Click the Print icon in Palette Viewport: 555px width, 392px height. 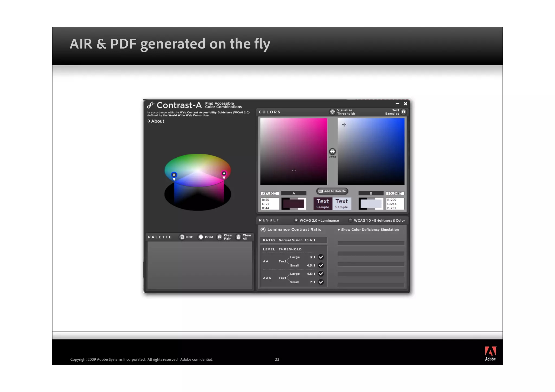[x=201, y=237]
